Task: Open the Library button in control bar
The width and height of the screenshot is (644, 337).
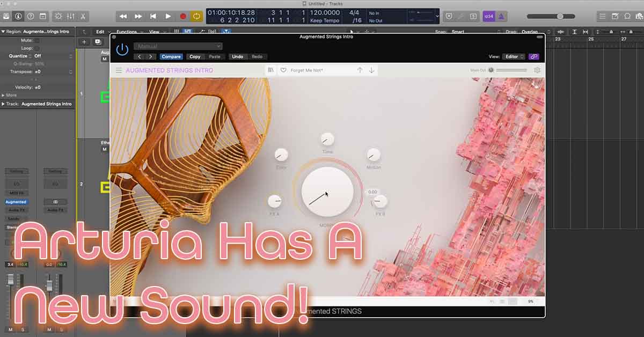Action: [x=6, y=17]
